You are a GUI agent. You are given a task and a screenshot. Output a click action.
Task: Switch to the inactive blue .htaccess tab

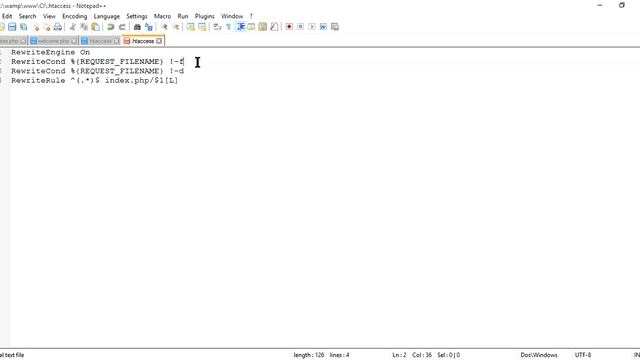point(100,41)
